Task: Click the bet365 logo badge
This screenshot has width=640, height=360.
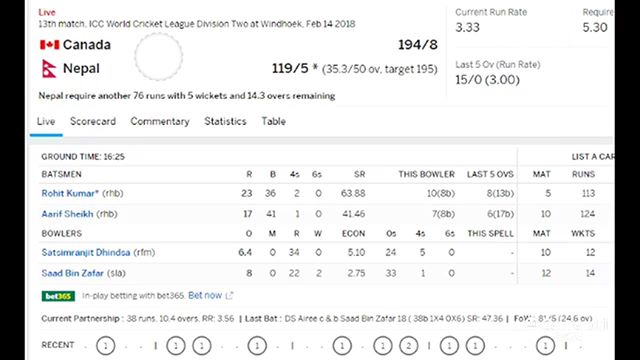Action: tap(58, 296)
